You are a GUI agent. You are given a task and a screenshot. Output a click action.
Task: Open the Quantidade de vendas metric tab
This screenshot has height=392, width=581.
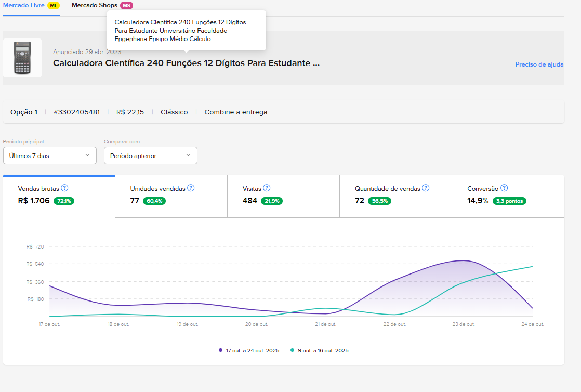coord(395,195)
